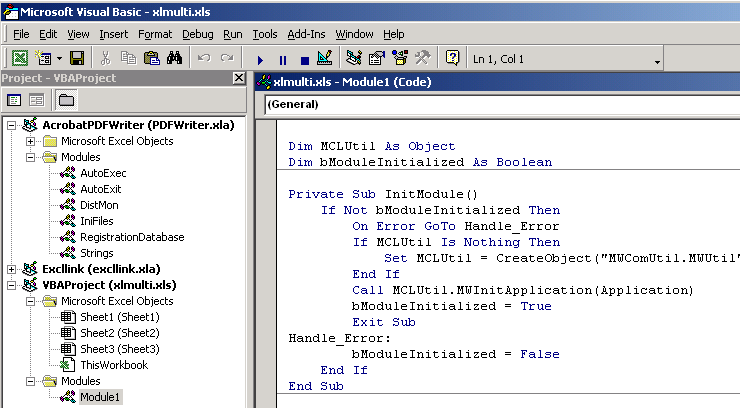Select AcrobatPDFWriter (PDFWriter.xla) project
The width and height of the screenshot is (740, 410).
(x=138, y=125)
